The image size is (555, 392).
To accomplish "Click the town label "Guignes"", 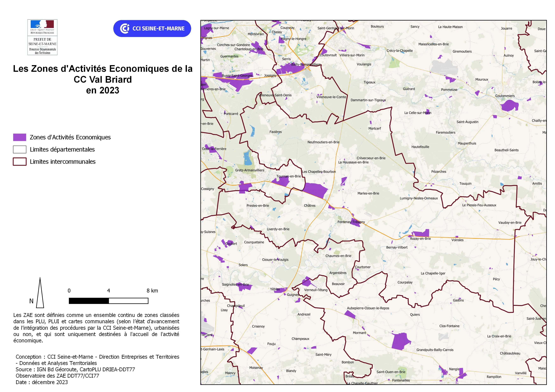I will point(293,295).
